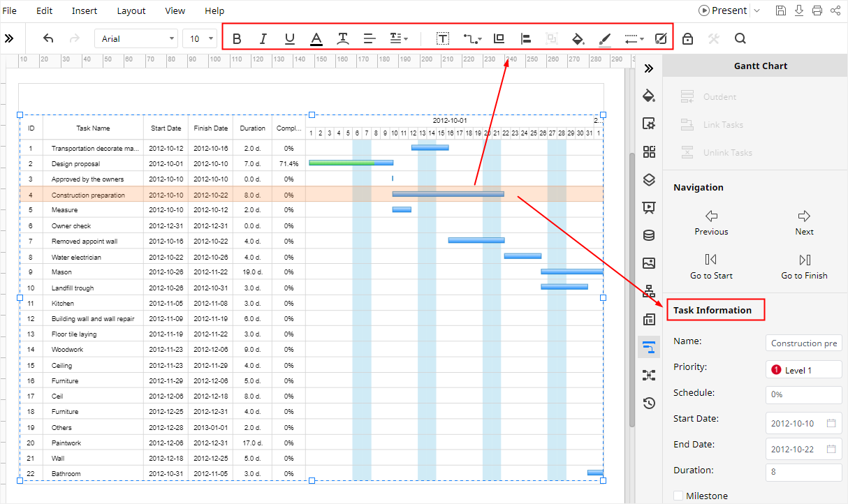Open the File menu

[10, 10]
